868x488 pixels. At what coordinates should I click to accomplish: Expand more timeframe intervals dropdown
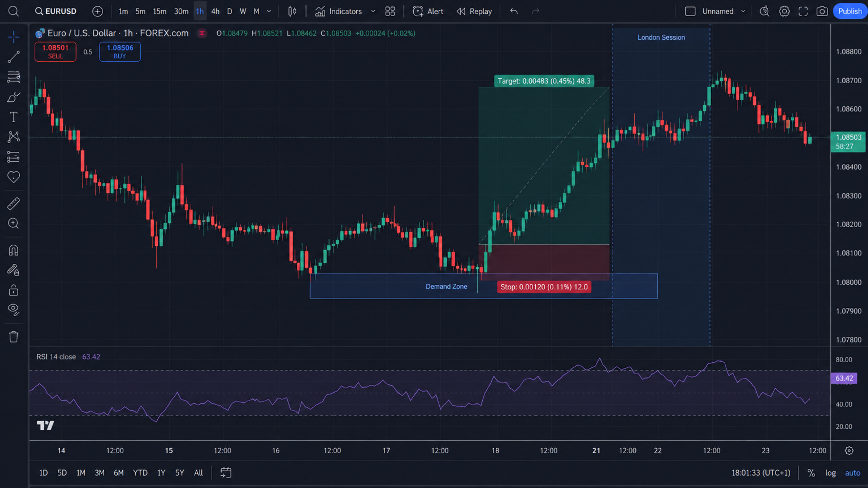click(x=269, y=11)
